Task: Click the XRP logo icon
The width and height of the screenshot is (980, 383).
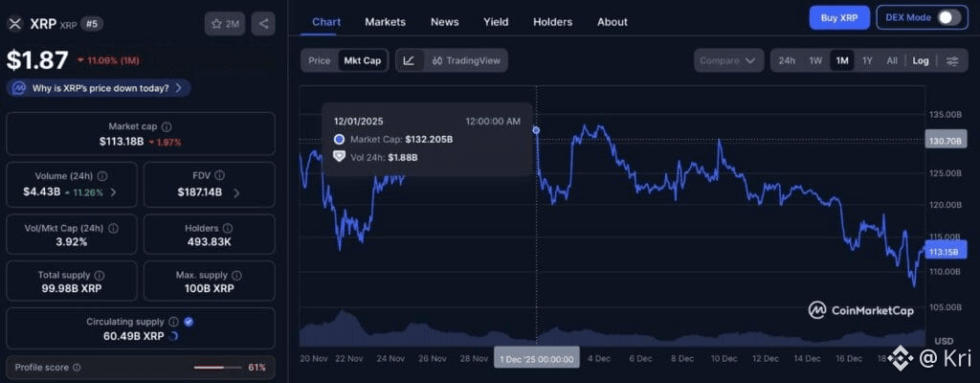Action: pos(15,24)
